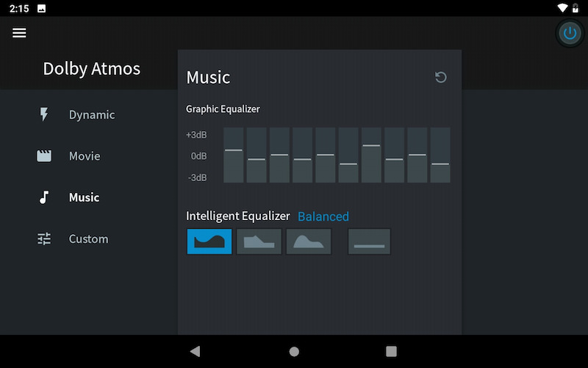Open the hamburger navigation menu
Image resolution: width=588 pixels, height=368 pixels.
[19, 32]
